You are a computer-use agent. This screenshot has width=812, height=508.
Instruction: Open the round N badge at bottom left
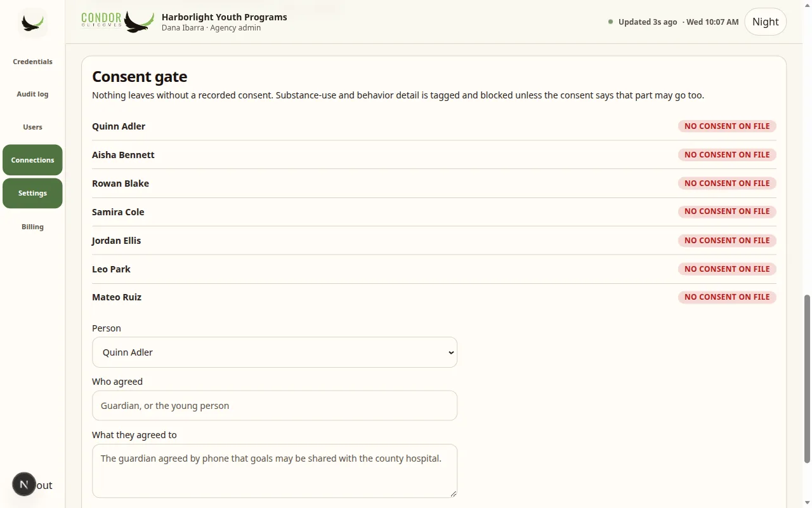click(24, 485)
